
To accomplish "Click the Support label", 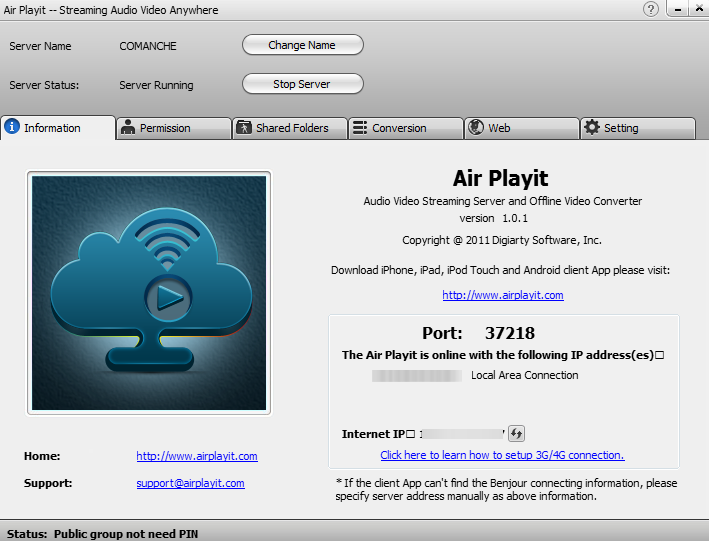I will pos(48,483).
